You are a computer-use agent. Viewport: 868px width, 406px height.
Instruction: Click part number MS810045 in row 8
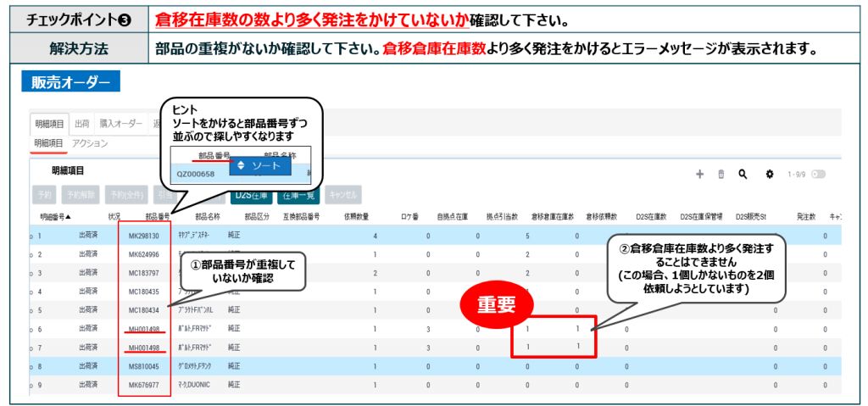tap(143, 366)
